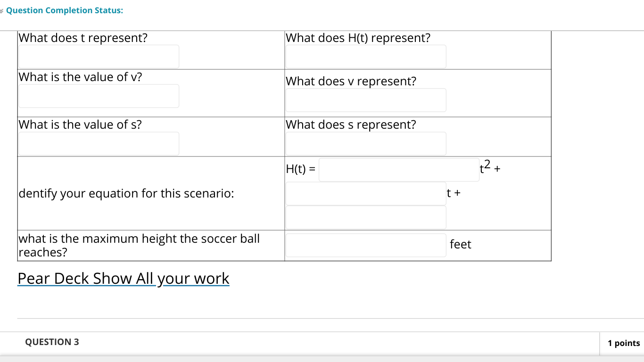Viewport: 644px width, 362px height.
Task: Click the constant term field in the equation
Action: [366, 217]
